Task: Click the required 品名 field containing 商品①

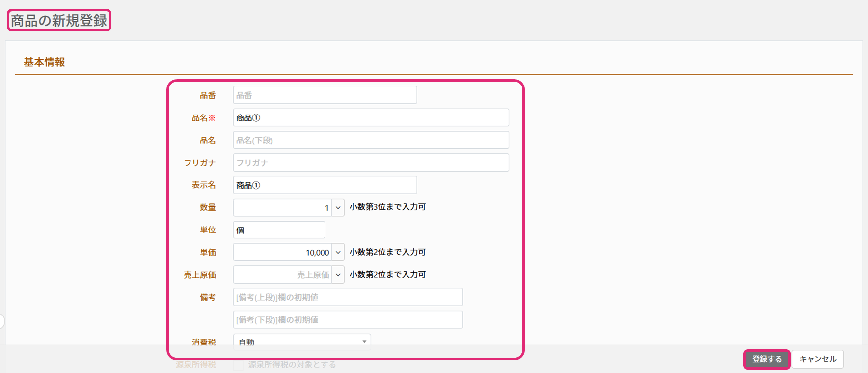Action: 371,118
